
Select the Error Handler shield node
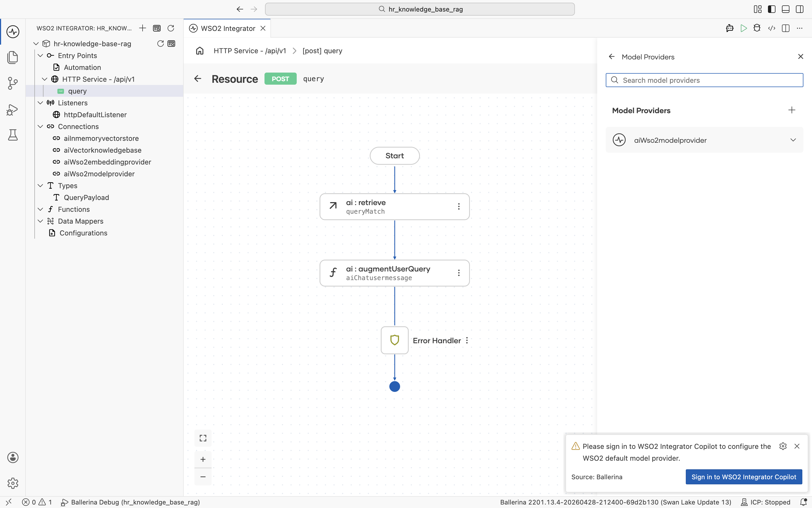395,340
